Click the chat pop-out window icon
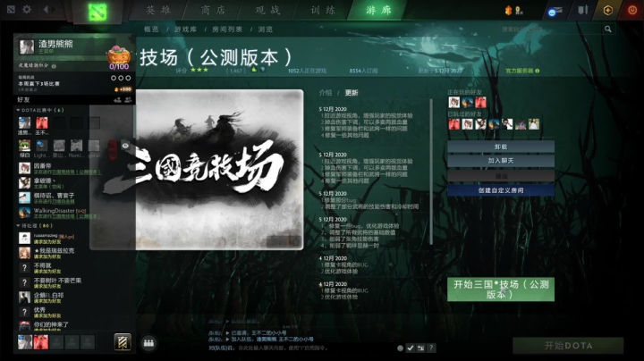The image size is (644, 361). click(x=420, y=348)
